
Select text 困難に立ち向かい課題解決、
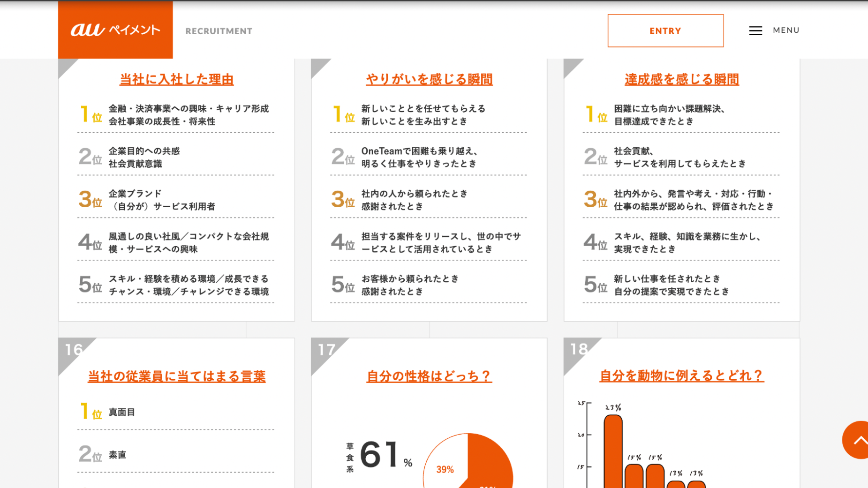[x=671, y=109]
